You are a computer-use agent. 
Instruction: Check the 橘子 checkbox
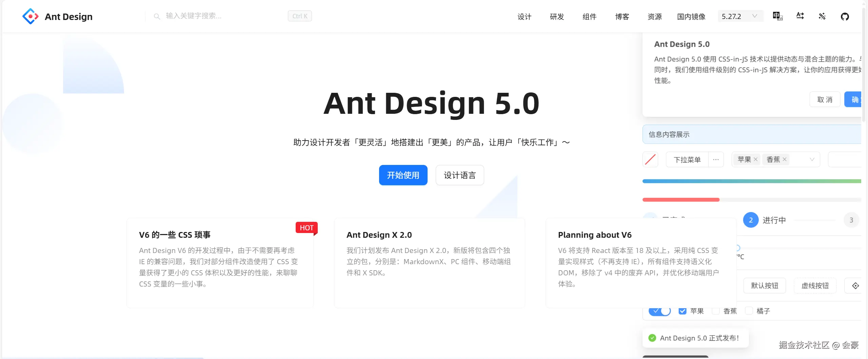tap(749, 311)
